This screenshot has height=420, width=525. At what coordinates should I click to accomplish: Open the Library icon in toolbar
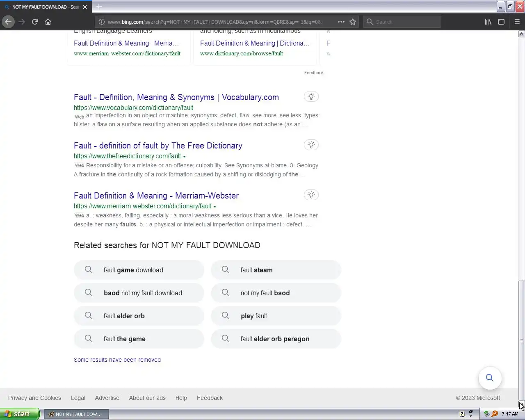(488, 22)
